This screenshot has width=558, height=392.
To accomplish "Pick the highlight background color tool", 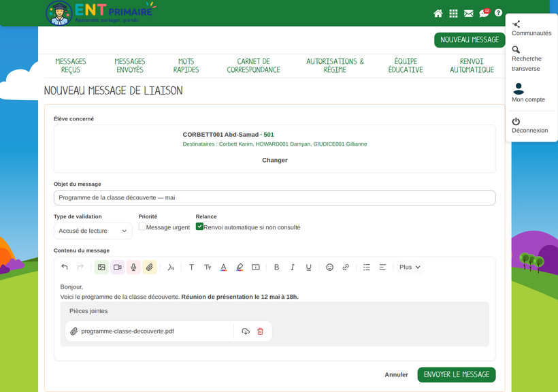I will point(240,267).
